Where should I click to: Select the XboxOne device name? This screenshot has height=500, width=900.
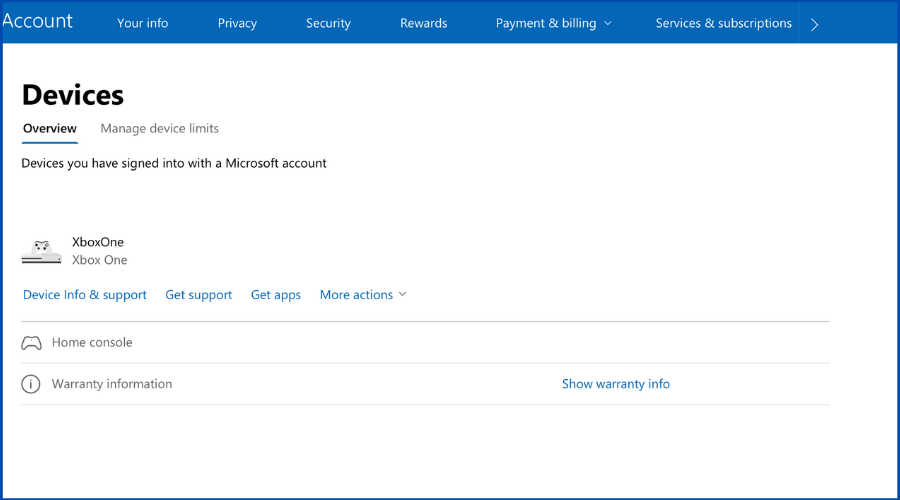(x=98, y=242)
